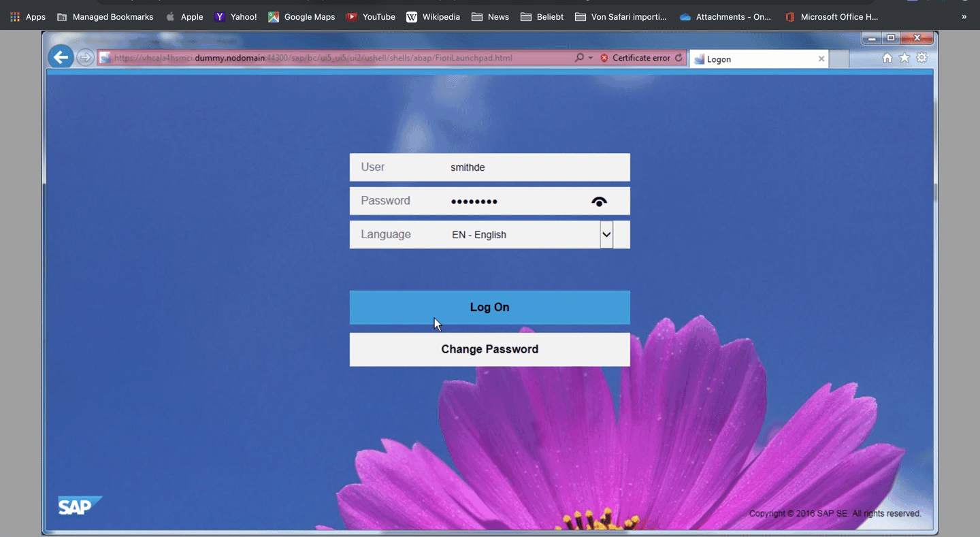Click into the User input field
The height and width of the screenshot is (537, 980).
531,167
